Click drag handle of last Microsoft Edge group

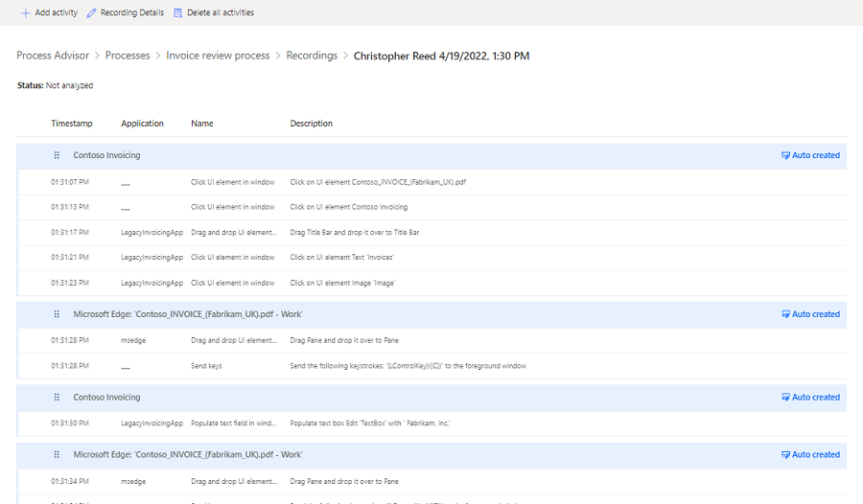[x=57, y=455]
